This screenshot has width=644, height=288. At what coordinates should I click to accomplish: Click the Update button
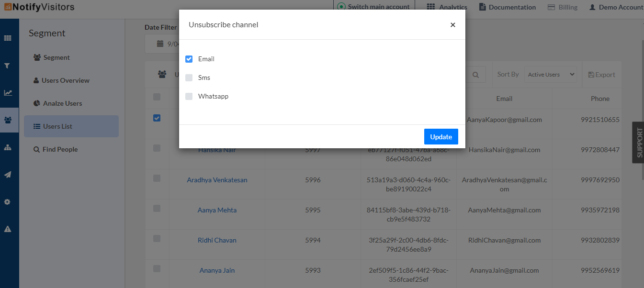[441, 137]
